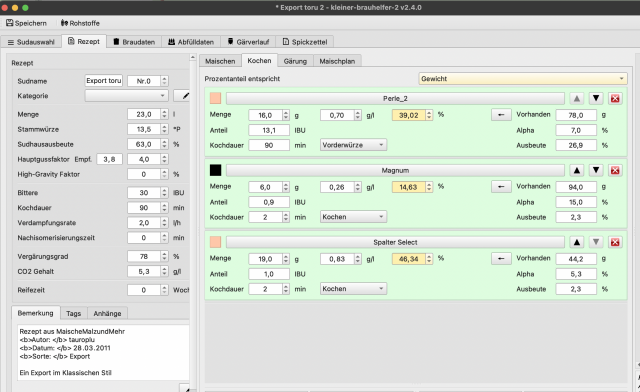The width and height of the screenshot is (640, 392).
Task: Select the Maischplan sub-tab
Action: coord(337,61)
